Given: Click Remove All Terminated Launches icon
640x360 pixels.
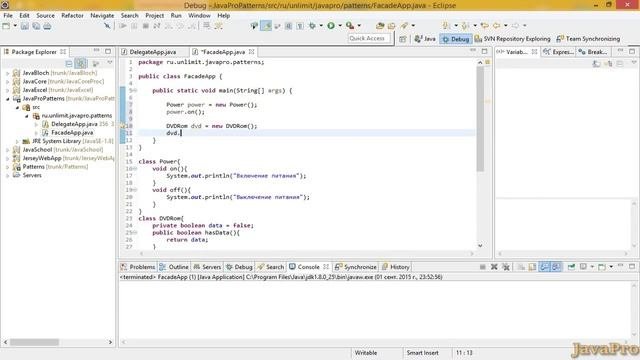Looking at the screenshot, I should click(x=506, y=267).
